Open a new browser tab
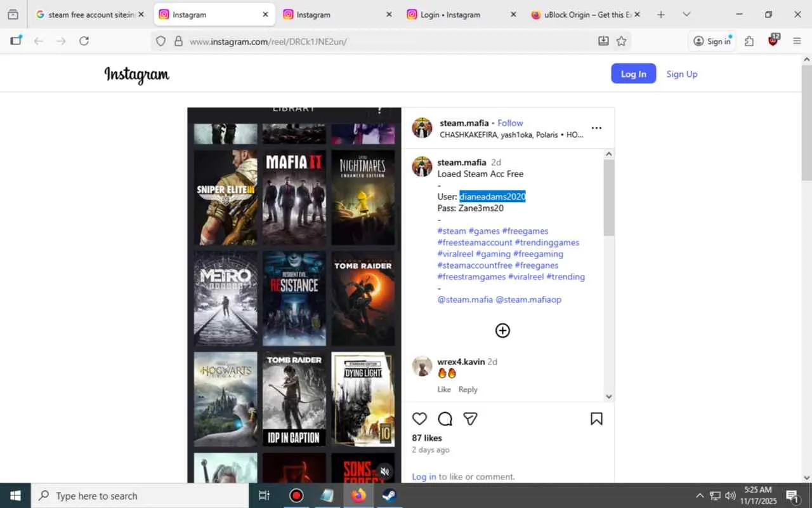The height and width of the screenshot is (508, 812). pyautogui.click(x=661, y=15)
